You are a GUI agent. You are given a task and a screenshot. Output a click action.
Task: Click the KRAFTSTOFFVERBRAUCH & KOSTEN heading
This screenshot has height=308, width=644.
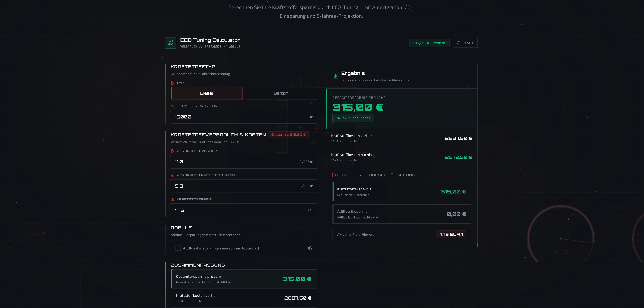[x=218, y=135]
